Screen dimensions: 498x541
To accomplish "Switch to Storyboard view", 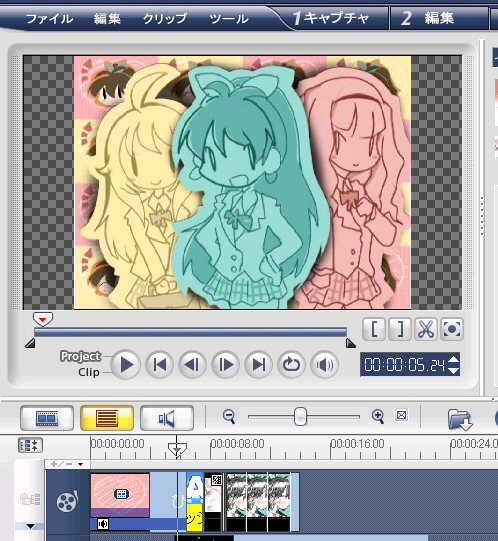I will (47, 418).
